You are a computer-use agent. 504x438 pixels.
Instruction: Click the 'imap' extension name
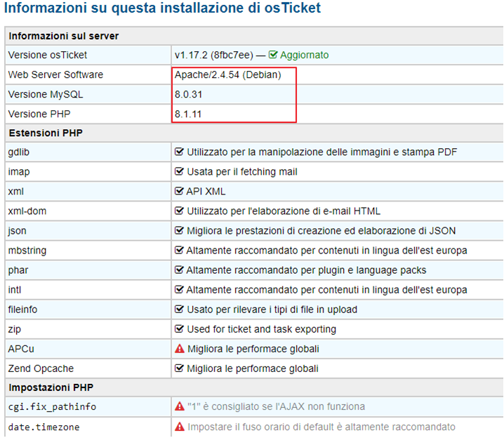click(19, 172)
